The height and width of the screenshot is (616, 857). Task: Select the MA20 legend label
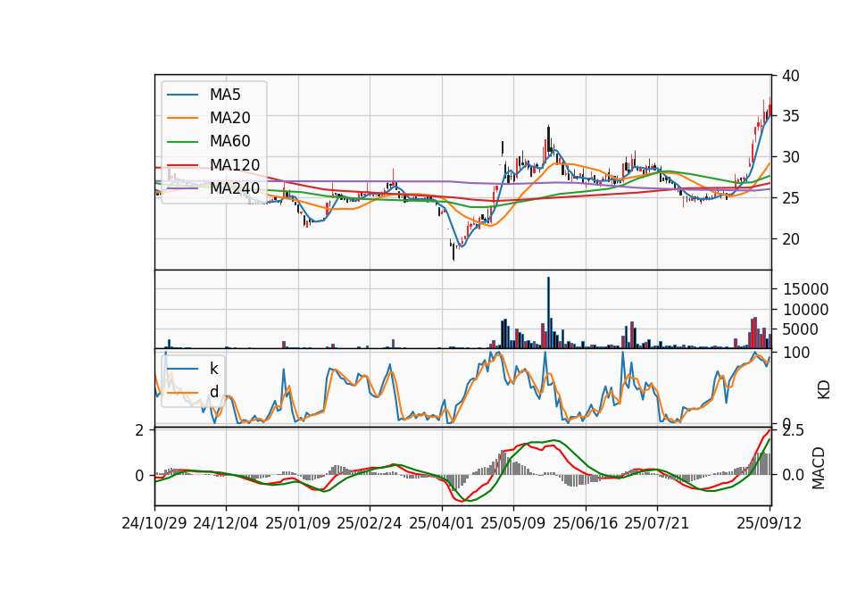(229, 118)
